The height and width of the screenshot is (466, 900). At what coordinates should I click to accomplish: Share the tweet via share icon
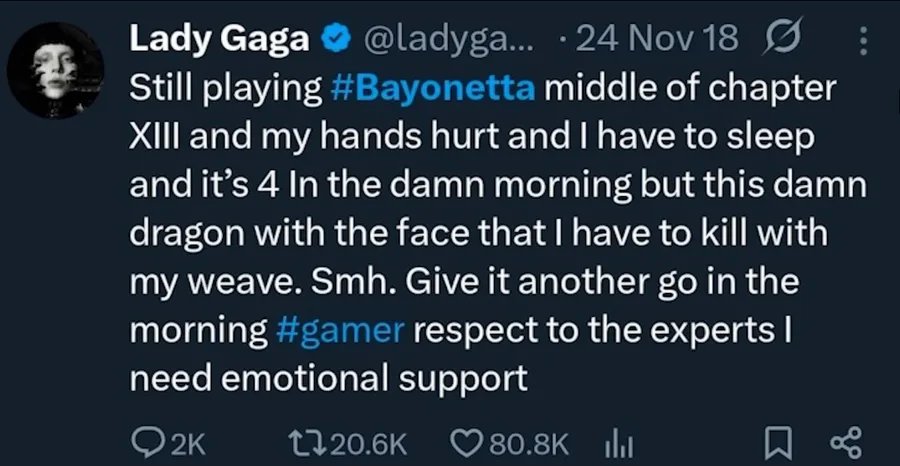(845, 442)
